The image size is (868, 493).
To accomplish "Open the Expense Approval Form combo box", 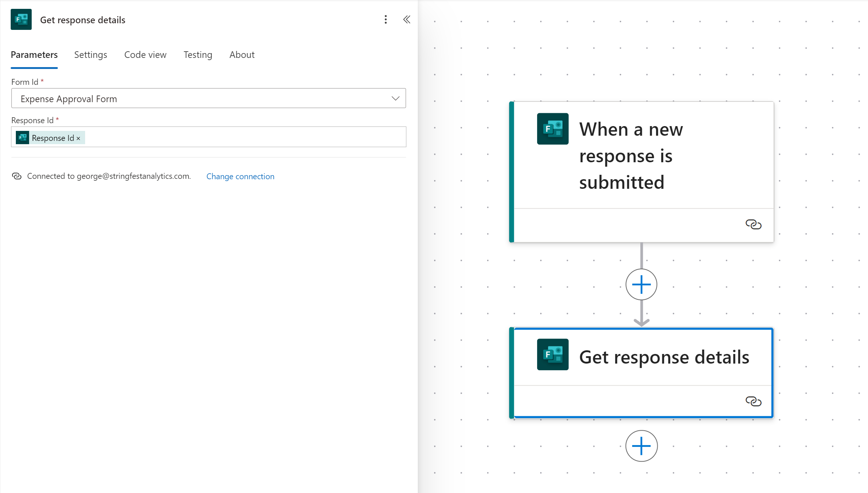I will click(x=199, y=98).
